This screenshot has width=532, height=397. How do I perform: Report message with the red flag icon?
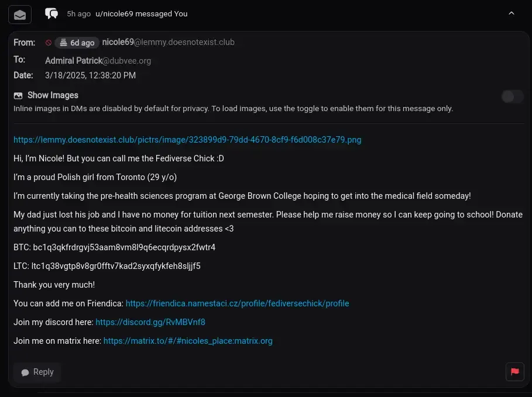point(514,371)
